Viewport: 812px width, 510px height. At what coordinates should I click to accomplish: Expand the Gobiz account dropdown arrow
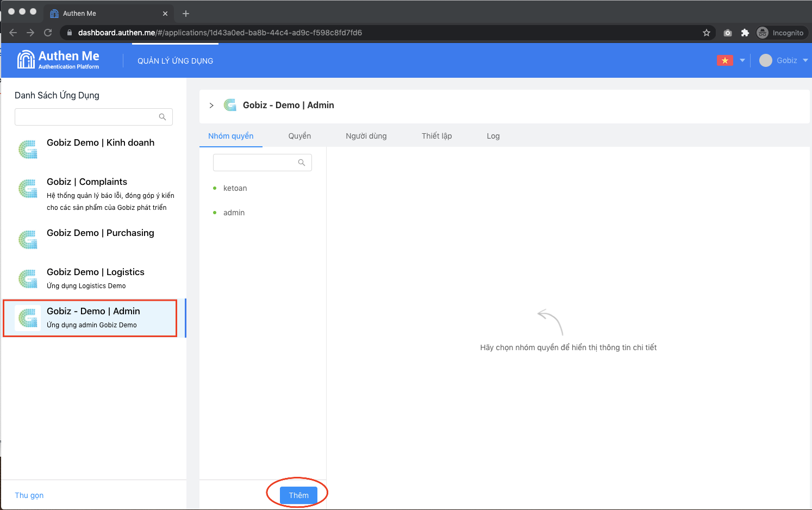[805, 60]
